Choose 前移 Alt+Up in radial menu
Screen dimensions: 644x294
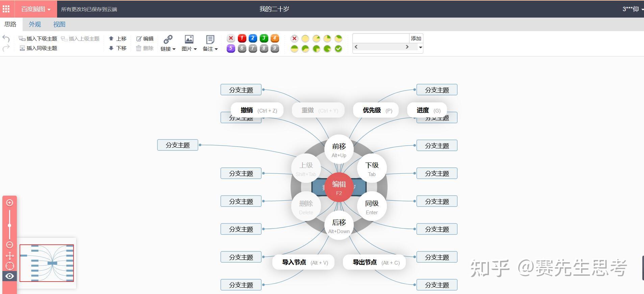click(x=339, y=149)
